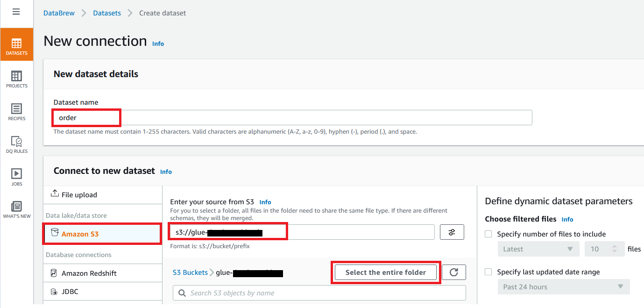Click the Format is: s3://bucket/prefix hint
Viewport: 644px width, 308px height.
210,246
